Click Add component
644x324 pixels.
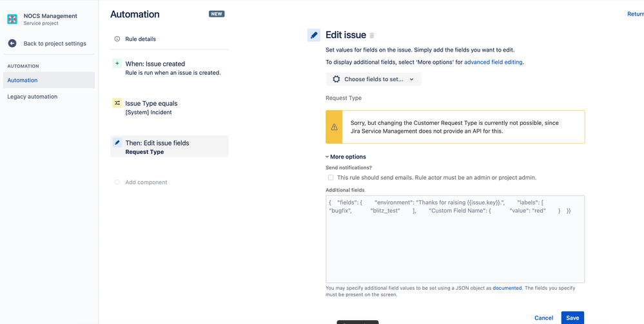pyautogui.click(x=146, y=182)
